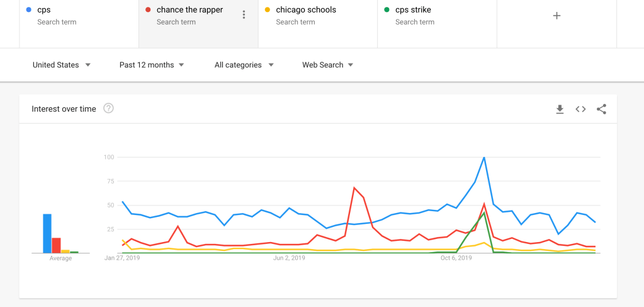Click the green cps strike color dot
Image resolution: width=644 pixels, height=307 pixels.
pos(386,10)
